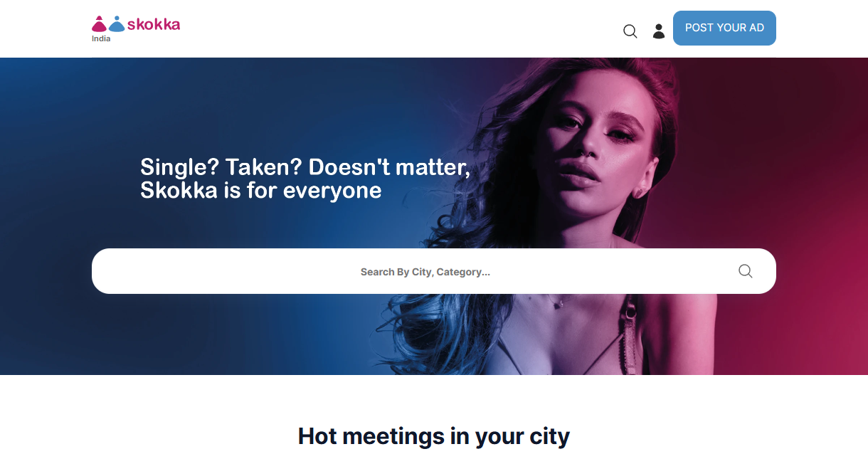868x454 pixels.
Task: Click the empty left part of the search bar
Action: [x=213, y=271]
